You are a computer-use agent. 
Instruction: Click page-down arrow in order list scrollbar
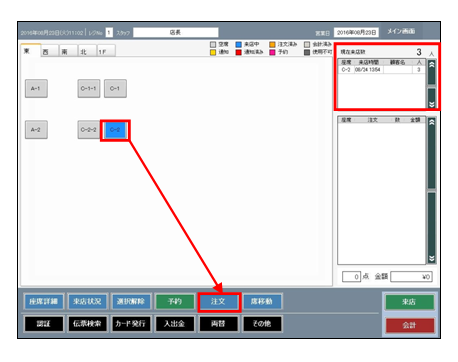(432, 228)
